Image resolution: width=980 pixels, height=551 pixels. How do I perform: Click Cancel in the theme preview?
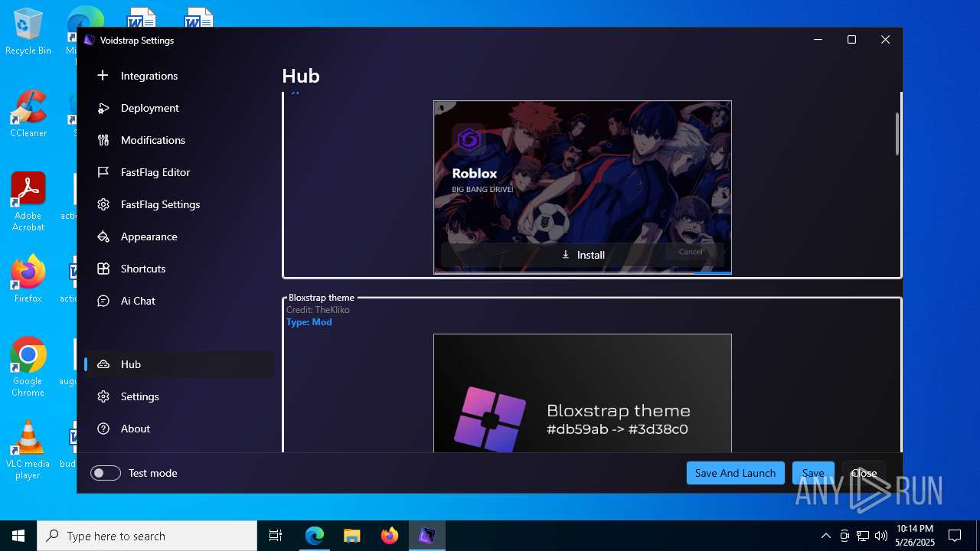point(690,252)
